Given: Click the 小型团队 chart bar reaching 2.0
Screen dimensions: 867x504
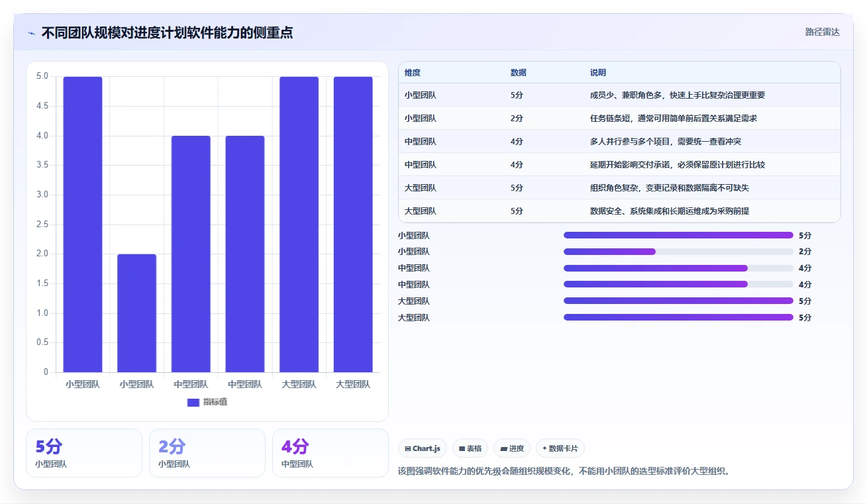Looking at the screenshot, I should click(137, 313).
